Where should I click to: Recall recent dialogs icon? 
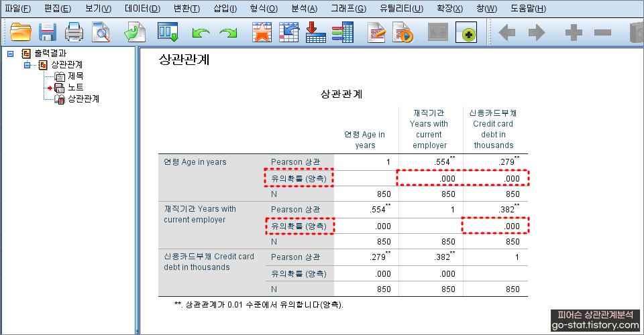click(168, 32)
